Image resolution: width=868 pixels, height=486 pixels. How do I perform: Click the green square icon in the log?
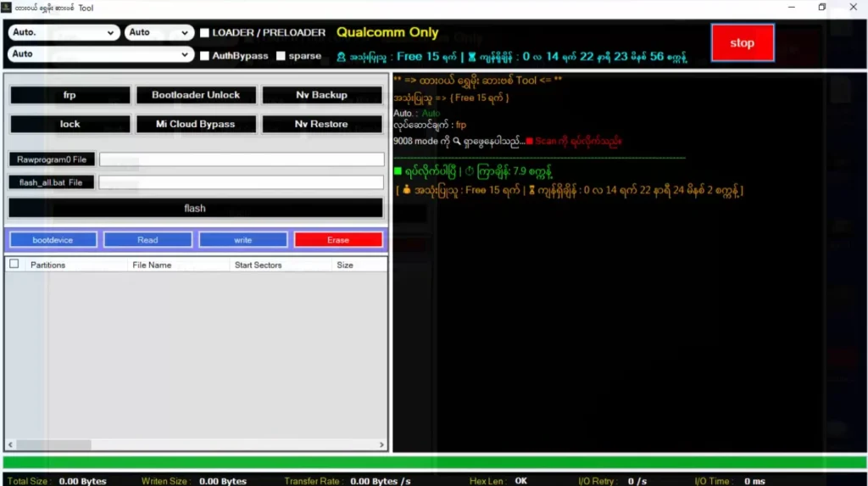coord(398,171)
